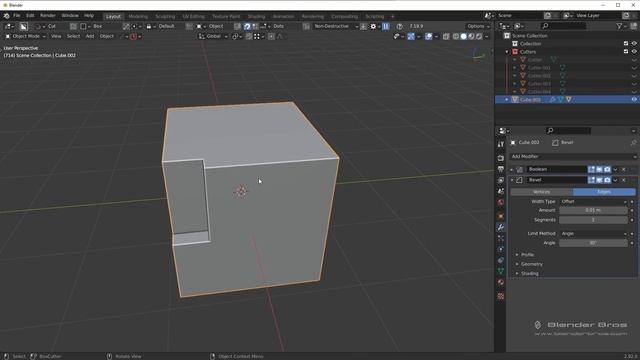Open the World properties tab
Viewport: 640px width, 360px height.
point(501,202)
